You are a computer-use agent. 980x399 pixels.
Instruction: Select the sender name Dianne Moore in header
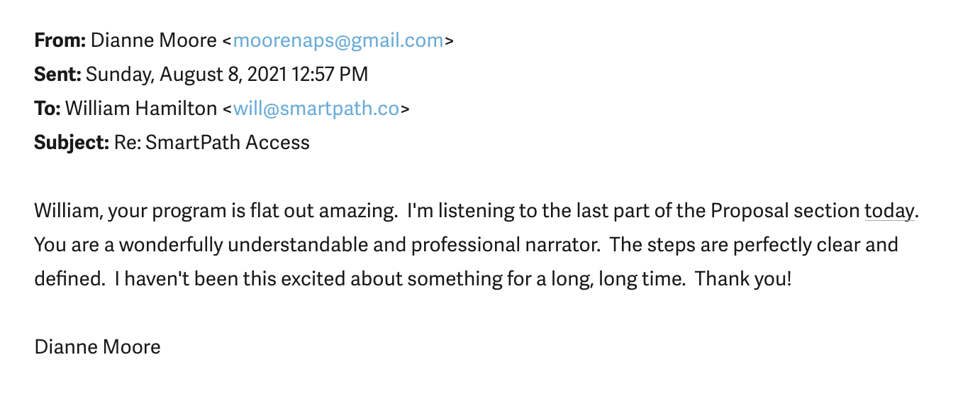pyautogui.click(x=154, y=40)
